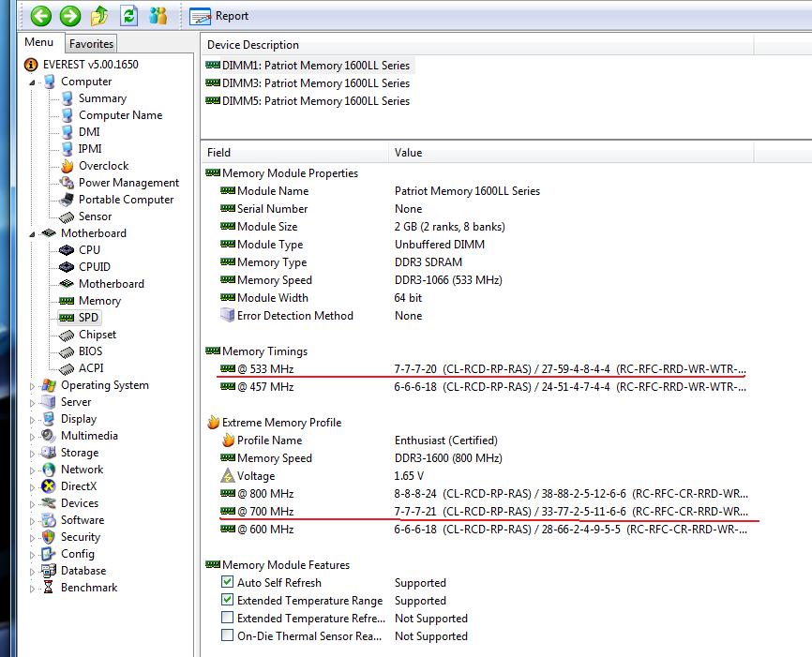Open the Power Management icon

tap(67, 182)
